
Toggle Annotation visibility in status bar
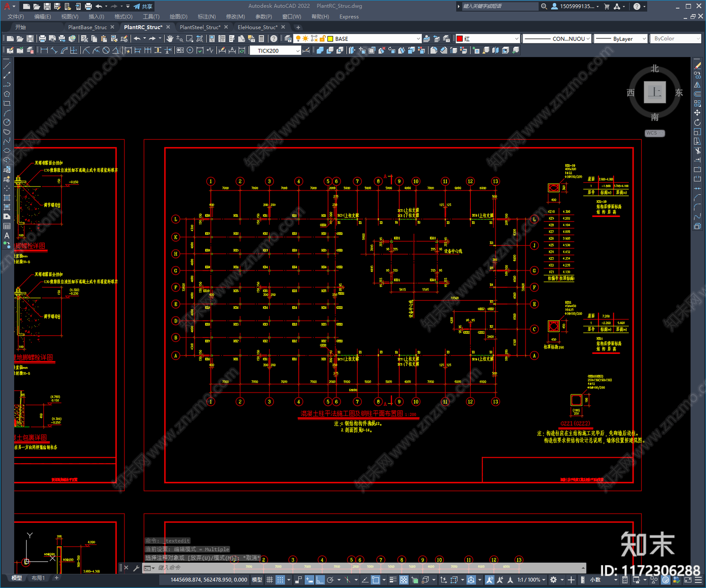(x=490, y=580)
